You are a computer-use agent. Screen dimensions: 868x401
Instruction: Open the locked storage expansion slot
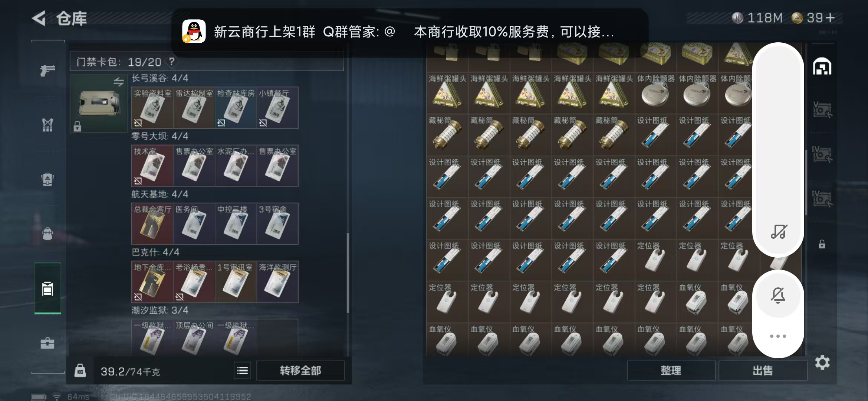(x=822, y=244)
